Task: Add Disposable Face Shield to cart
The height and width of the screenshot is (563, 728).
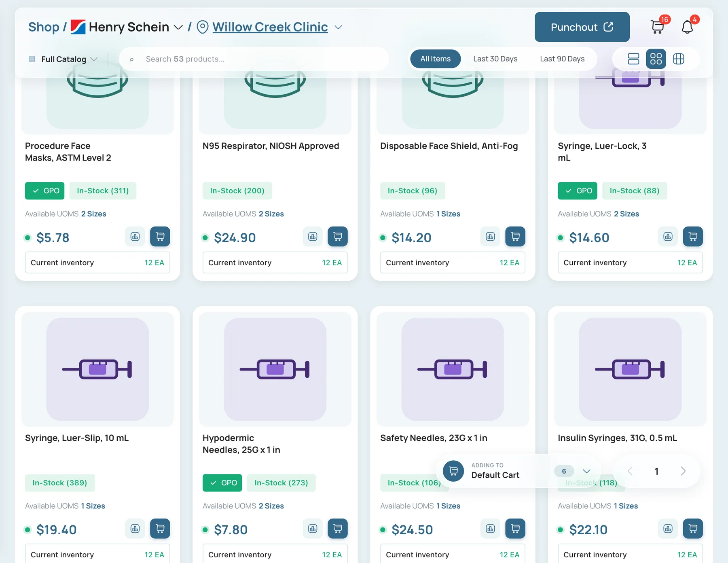Action: (515, 237)
